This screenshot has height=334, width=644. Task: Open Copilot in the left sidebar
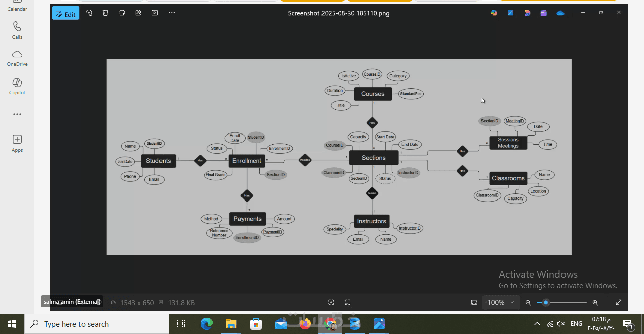(17, 86)
